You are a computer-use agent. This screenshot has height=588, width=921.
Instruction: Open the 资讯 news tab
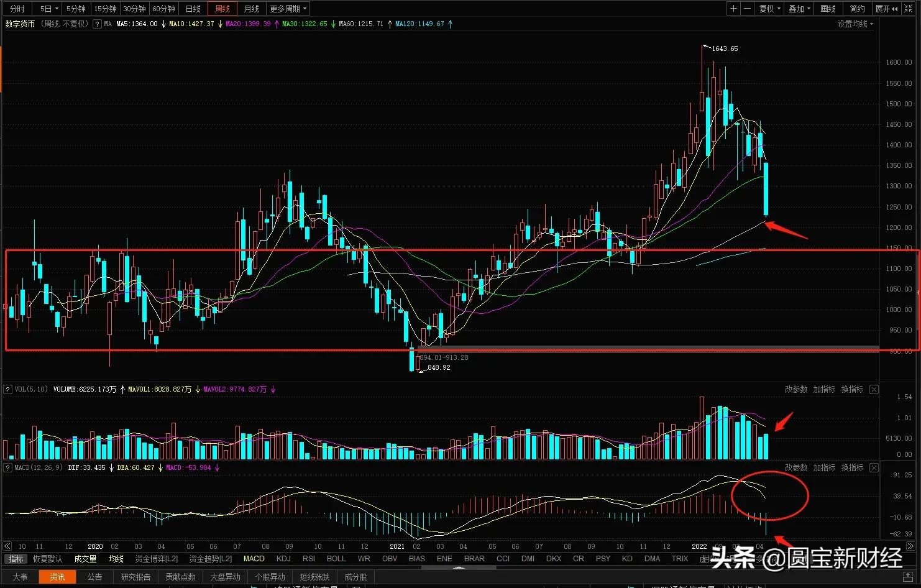click(x=57, y=577)
